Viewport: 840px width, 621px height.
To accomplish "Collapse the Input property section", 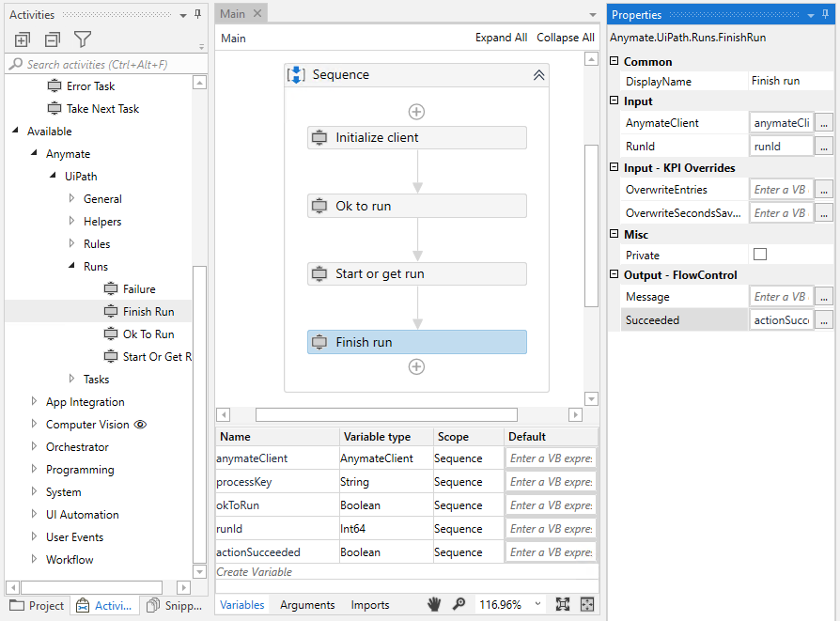I will point(614,101).
